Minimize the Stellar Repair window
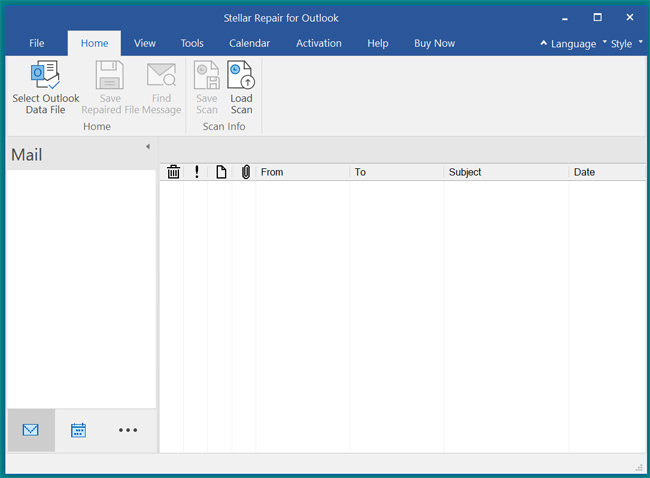The image size is (650, 478). (x=565, y=18)
